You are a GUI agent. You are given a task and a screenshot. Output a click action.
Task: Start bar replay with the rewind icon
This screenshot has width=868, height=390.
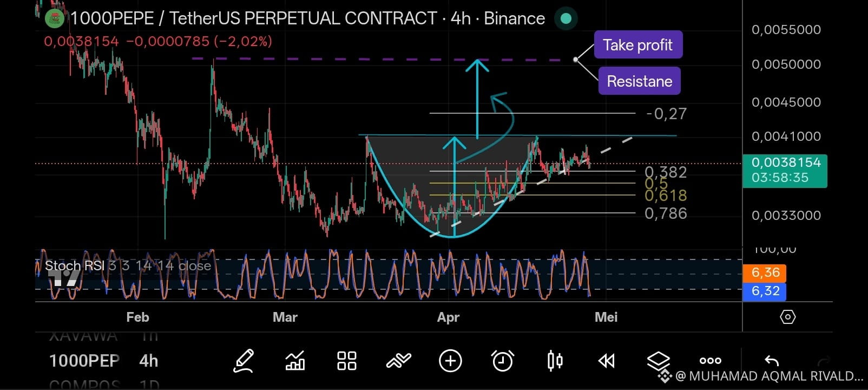(607, 361)
